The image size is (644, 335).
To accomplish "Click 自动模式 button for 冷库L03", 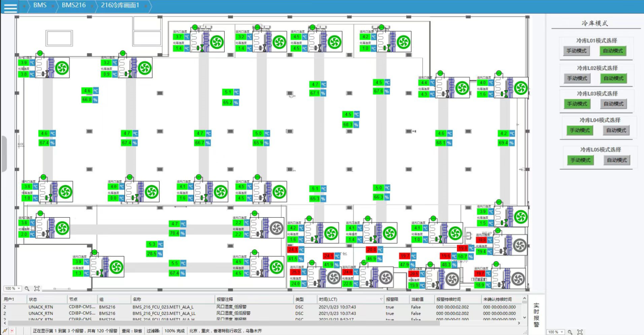I will [x=613, y=104].
